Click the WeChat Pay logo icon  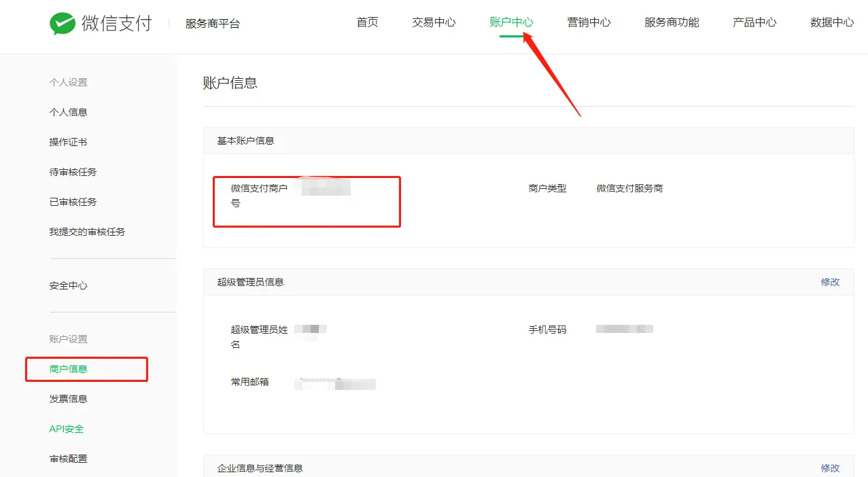click(63, 23)
